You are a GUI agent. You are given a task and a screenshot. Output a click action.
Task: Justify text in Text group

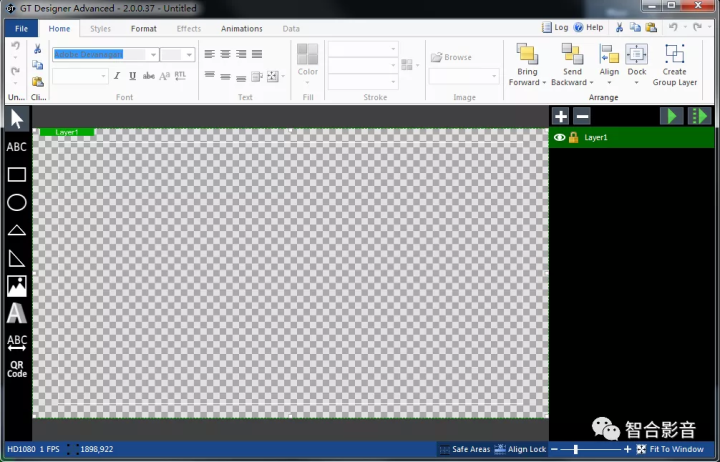coord(257,54)
